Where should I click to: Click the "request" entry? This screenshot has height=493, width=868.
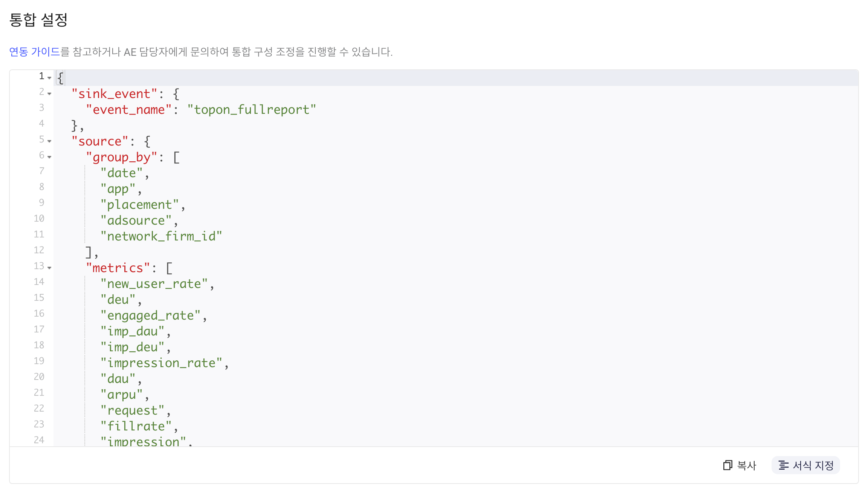[132, 410]
